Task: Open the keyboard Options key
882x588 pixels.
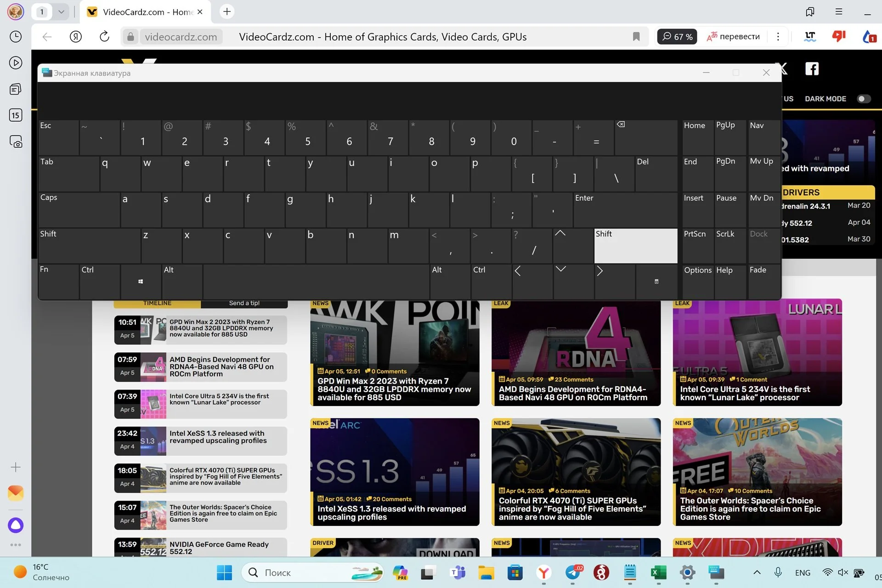Action: pyautogui.click(x=698, y=281)
